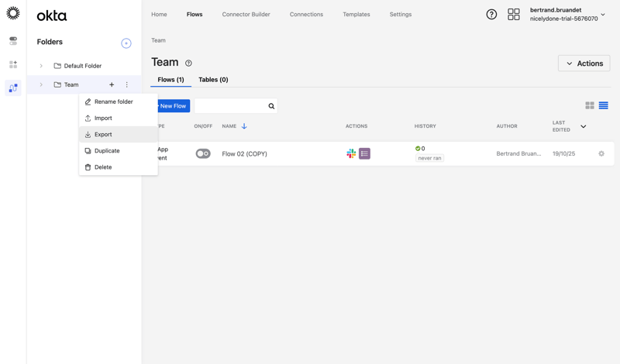Choose Rename folder from the context menu

point(119,101)
